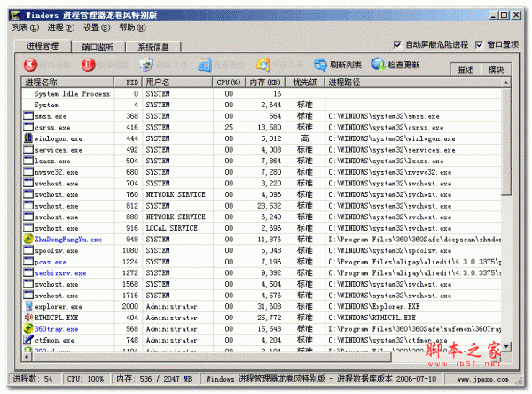
Task: Click the pcas.exe window icon
Action: click(x=28, y=262)
